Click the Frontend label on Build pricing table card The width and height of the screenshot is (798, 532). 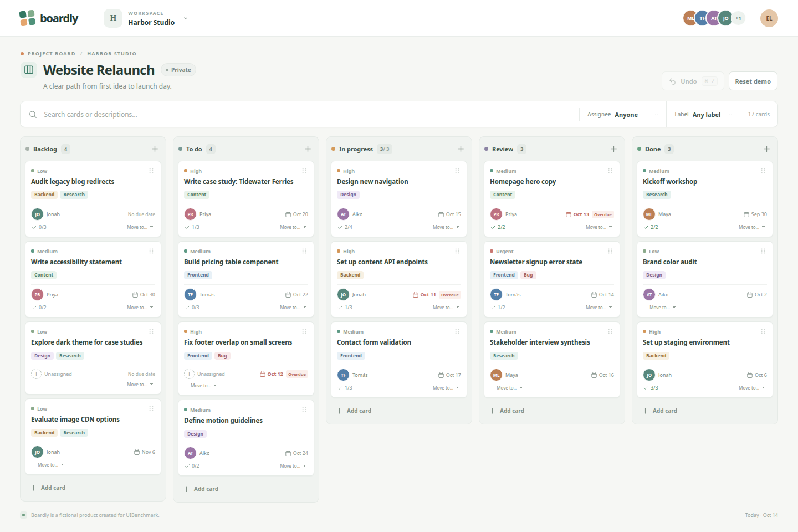pyautogui.click(x=198, y=275)
